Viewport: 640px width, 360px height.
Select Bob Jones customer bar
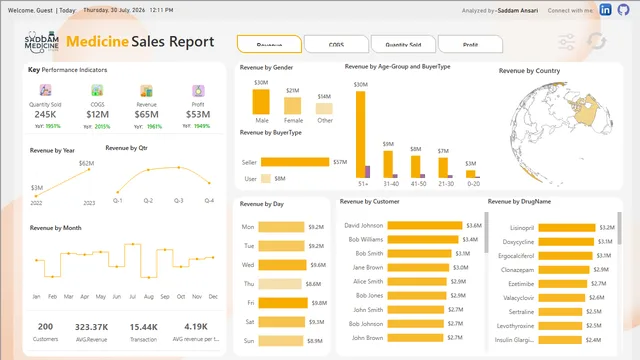(x=417, y=296)
